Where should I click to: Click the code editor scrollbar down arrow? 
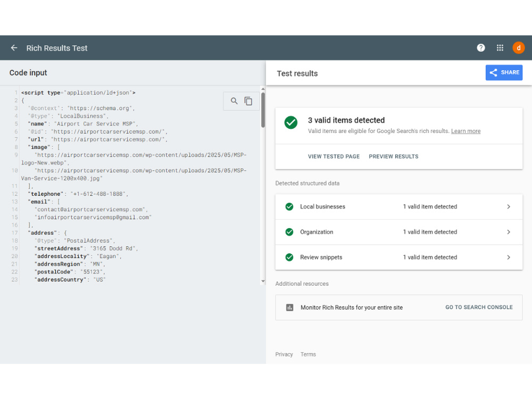point(263,281)
